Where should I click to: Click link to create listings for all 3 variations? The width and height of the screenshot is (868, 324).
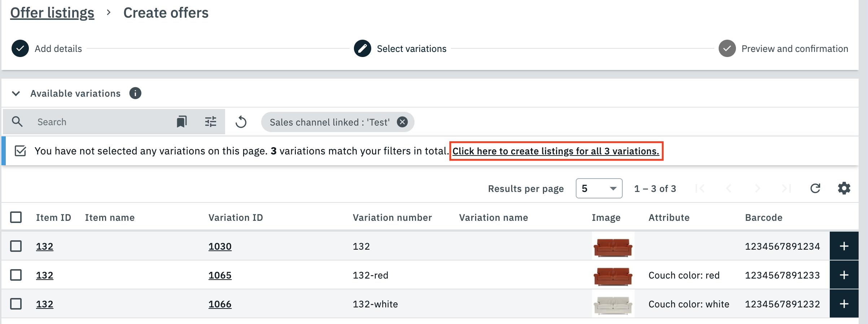point(556,151)
